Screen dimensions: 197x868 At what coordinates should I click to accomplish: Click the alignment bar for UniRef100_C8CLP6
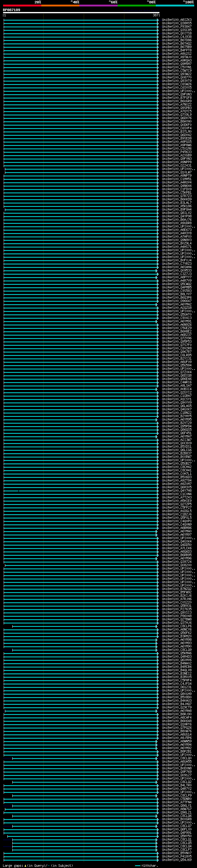[85, 626]
